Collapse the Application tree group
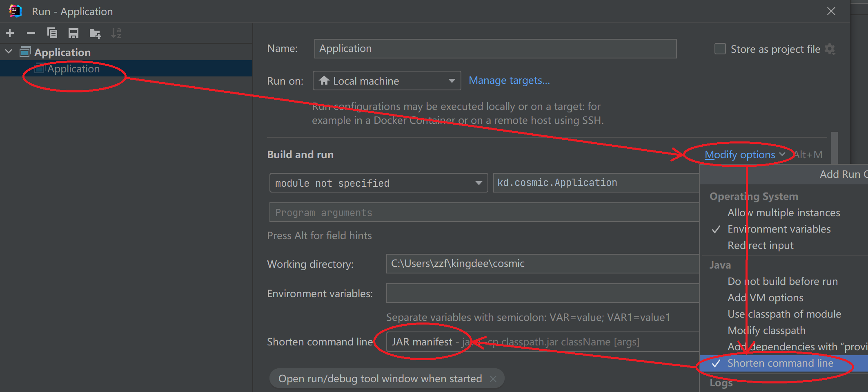This screenshot has height=392, width=868. (9, 52)
